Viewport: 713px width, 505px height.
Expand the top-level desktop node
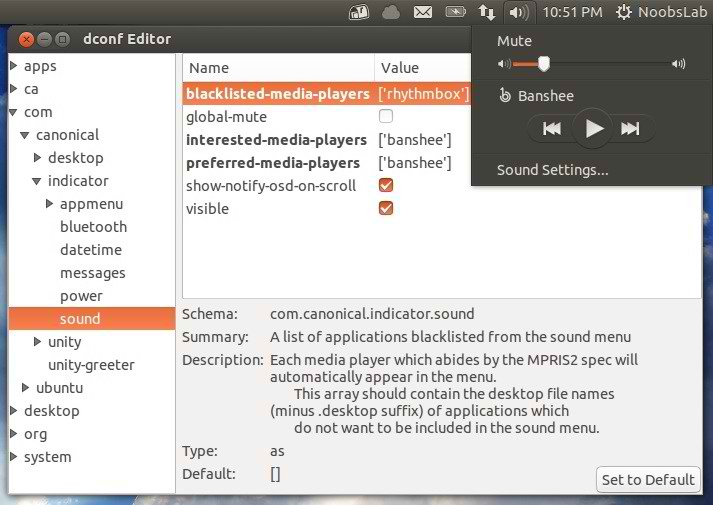14,410
